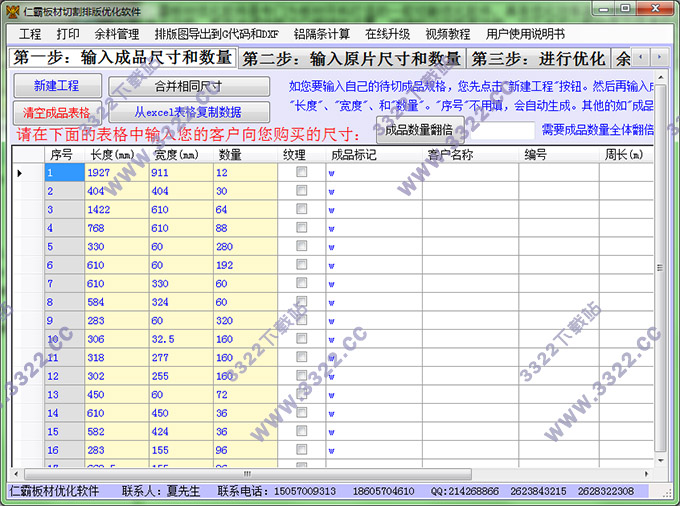Click status bar QQ:214268866 text
This screenshot has height=506, width=680.
tap(464, 491)
